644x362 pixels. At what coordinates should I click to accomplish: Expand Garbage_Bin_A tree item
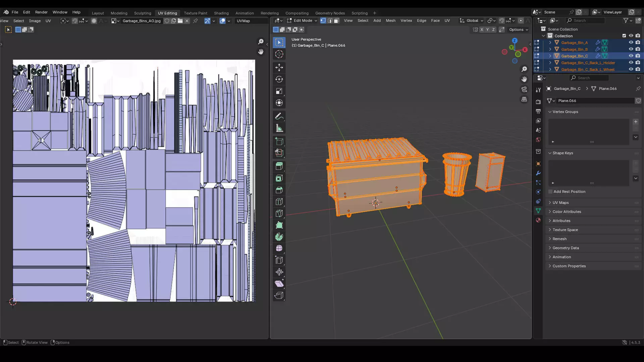pyautogui.click(x=550, y=43)
